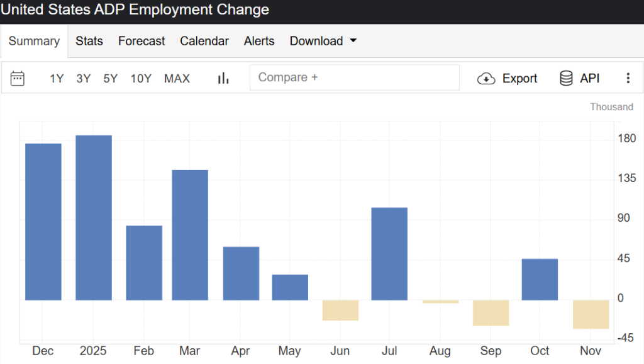Click the tallest 2025 January bar
The height and width of the screenshot is (364, 644).
pos(94,217)
